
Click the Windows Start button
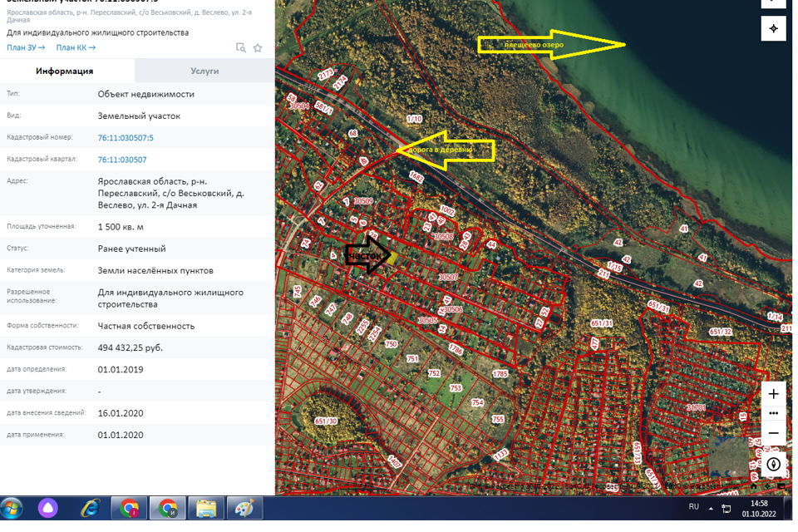point(13,507)
